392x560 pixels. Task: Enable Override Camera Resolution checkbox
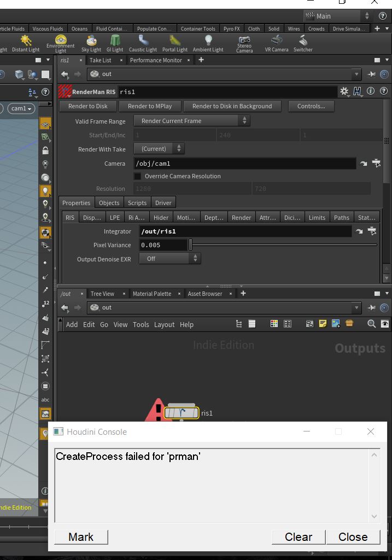(137, 176)
